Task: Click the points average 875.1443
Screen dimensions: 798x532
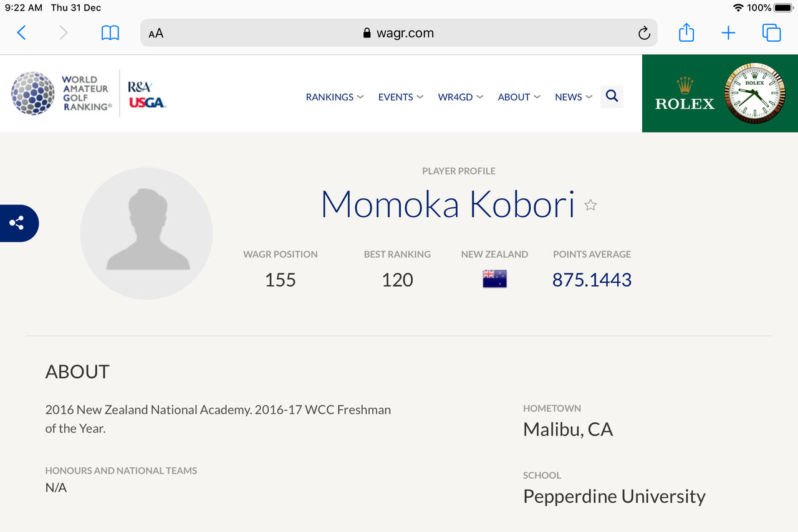Action: click(x=592, y=280)
